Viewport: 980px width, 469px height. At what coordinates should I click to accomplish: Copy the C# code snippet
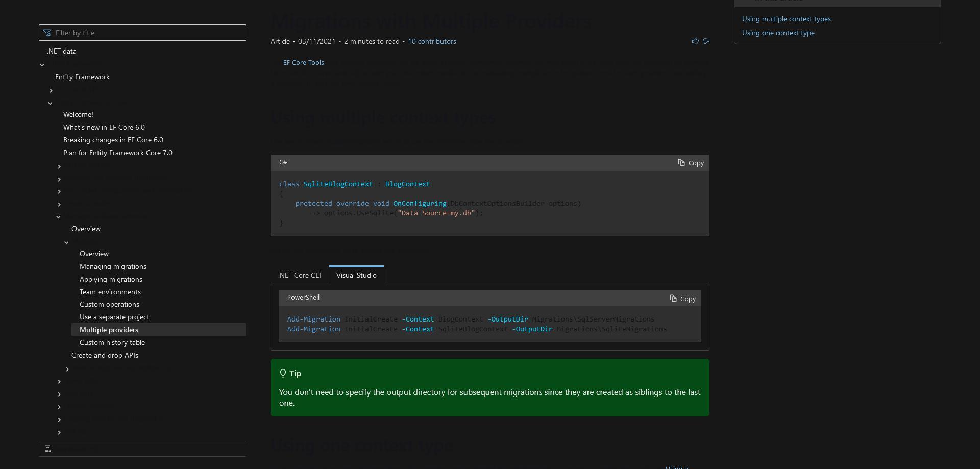point(690,163)
